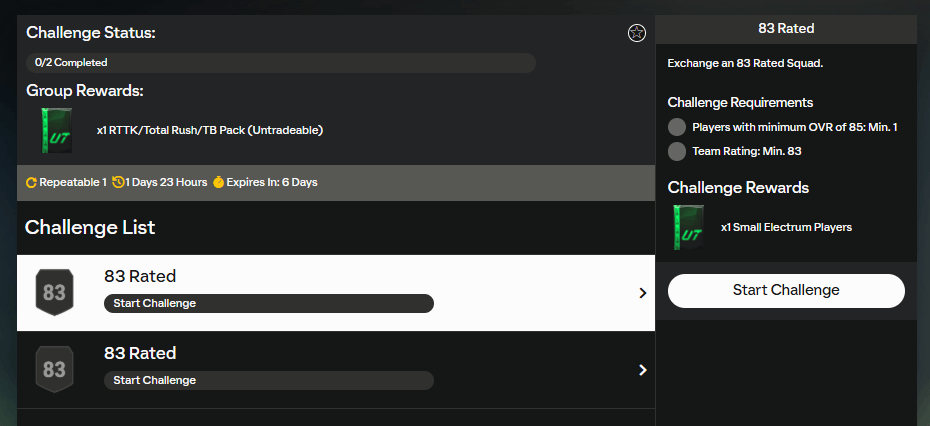Click the Repeatable refresh icon

click(x=31, y=183)
